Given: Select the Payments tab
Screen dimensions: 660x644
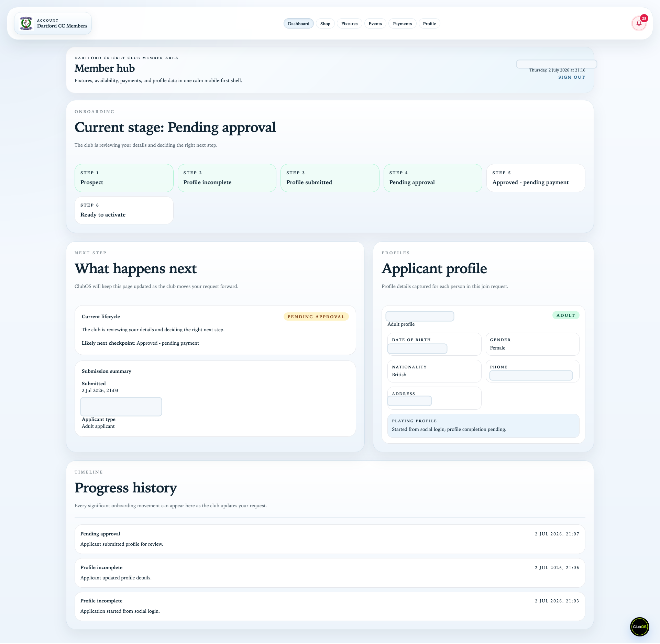Looking at the screenshot, I should point(402,23).
